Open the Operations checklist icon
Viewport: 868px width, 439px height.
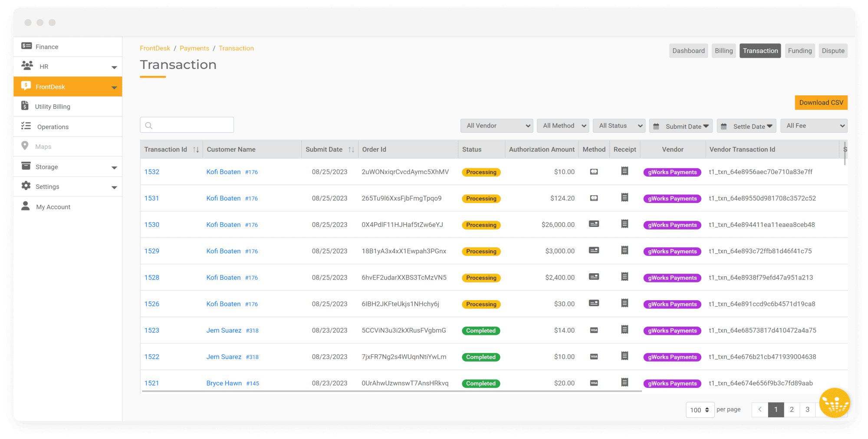point(26,126)
